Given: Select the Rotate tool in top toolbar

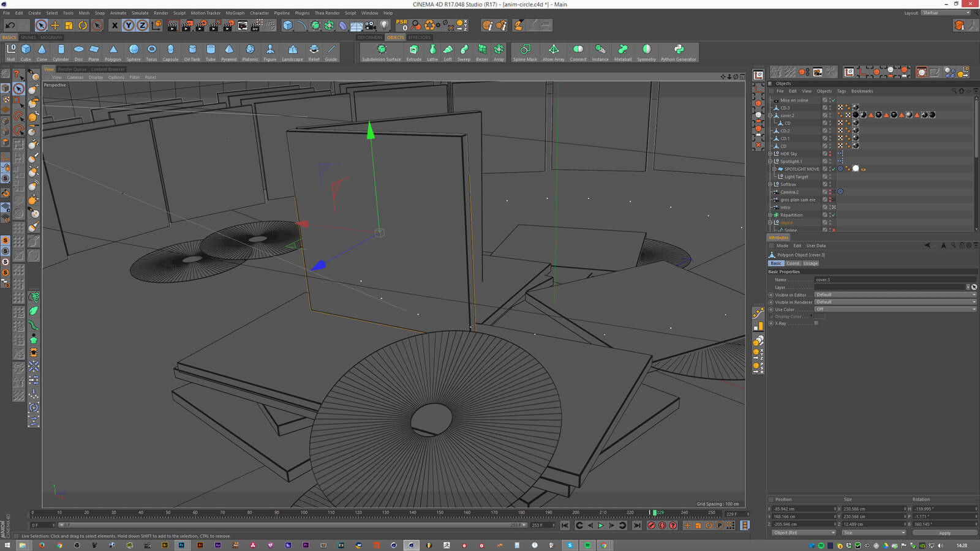Looking at the screenshot, I should tap(83, 25).
